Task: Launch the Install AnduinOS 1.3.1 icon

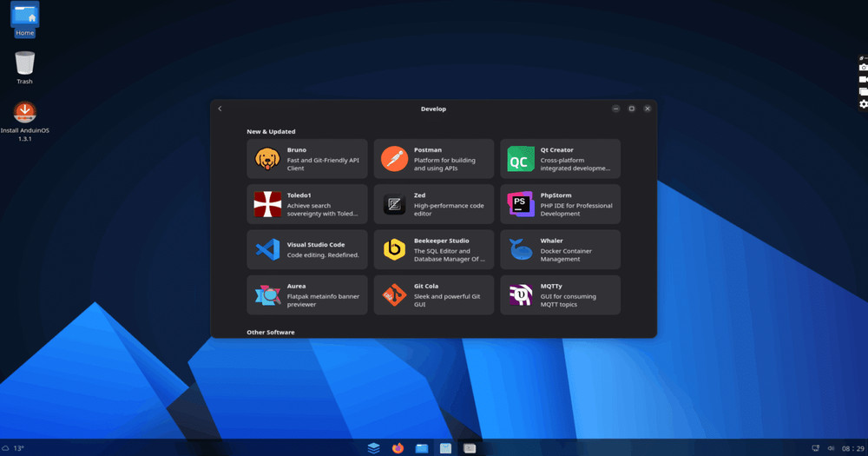Action: pyautogui.click(x=24, y=122)
